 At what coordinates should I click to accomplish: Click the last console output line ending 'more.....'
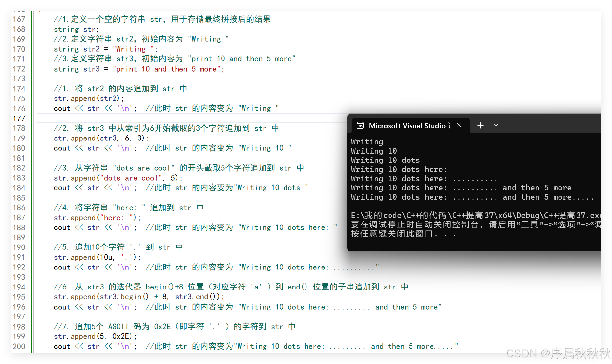(x=472, y=197)
